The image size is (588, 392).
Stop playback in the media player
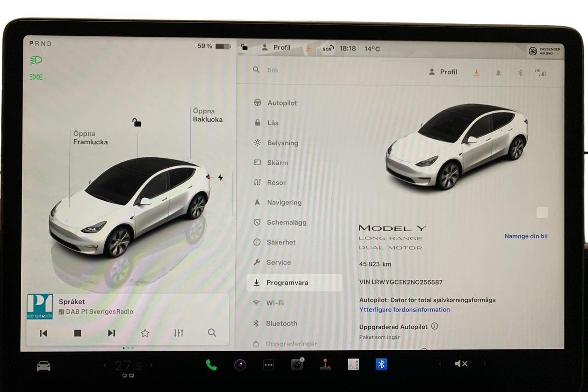[x=78, y=333]
